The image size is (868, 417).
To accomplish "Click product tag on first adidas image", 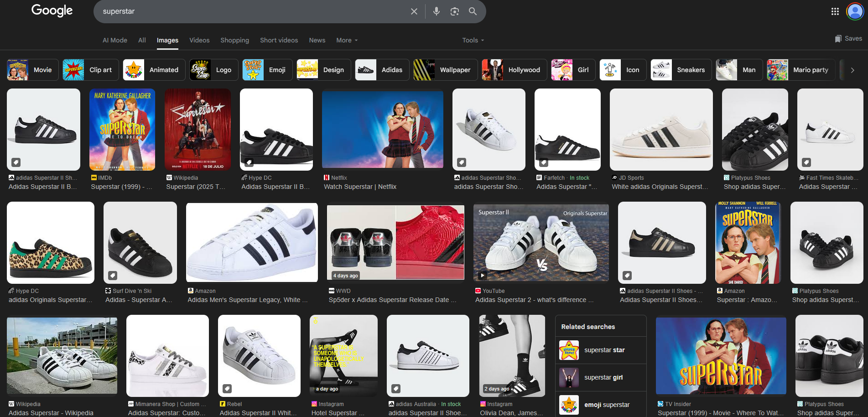I will click(x=16, y=162).
